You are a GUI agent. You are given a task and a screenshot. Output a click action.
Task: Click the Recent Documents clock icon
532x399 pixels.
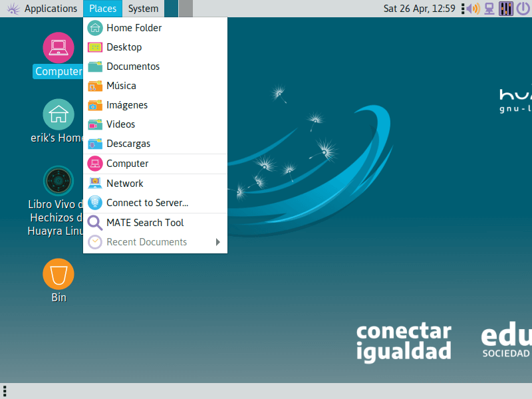(95, 242)
